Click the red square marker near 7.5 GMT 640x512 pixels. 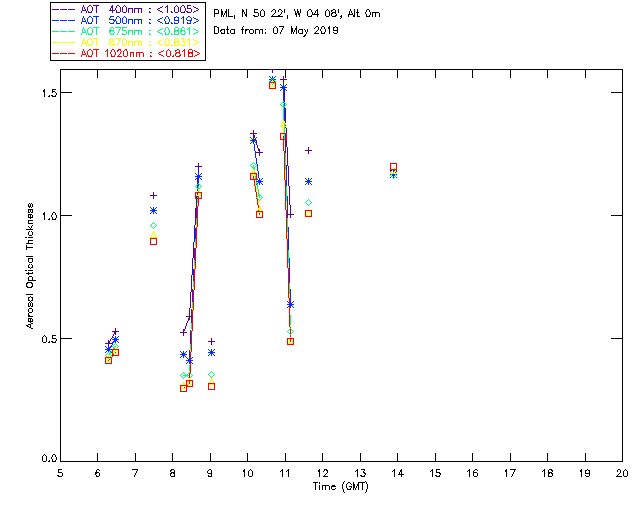(153, 241)
